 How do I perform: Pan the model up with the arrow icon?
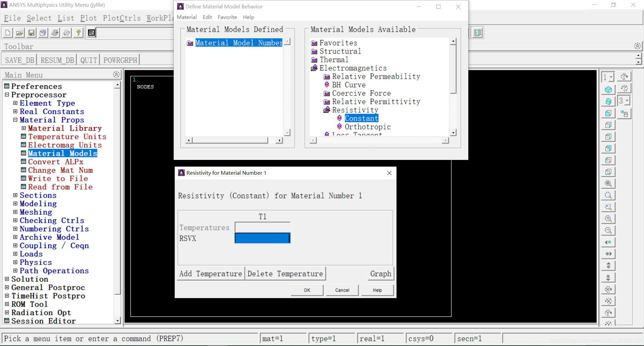[x=608, y=266]
